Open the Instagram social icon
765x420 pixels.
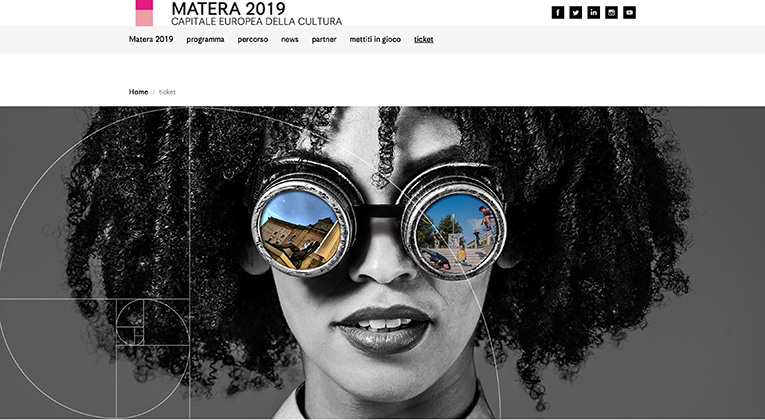tap(611, 13)
